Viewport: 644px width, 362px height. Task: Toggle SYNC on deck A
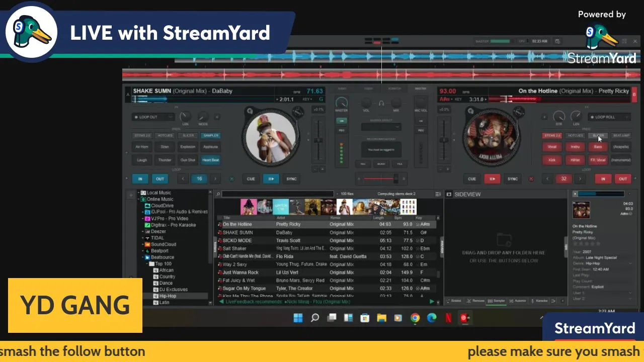[x=291, y=178]
